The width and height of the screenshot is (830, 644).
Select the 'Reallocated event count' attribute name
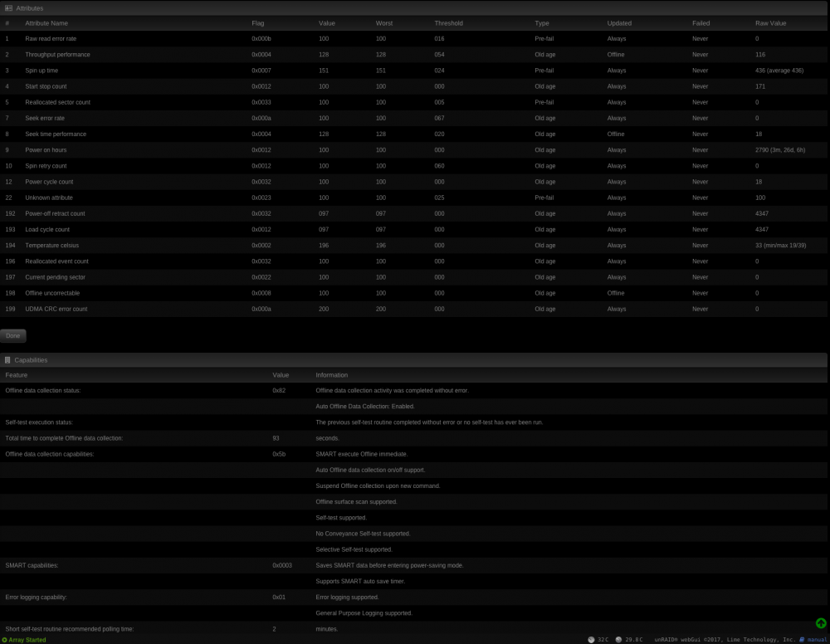point(56,261)
